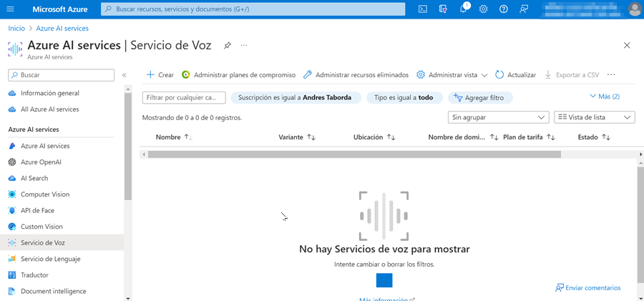Expand the Más (2) filters
This screenshot has width=644, height=301.
click(x=605, y=97)
